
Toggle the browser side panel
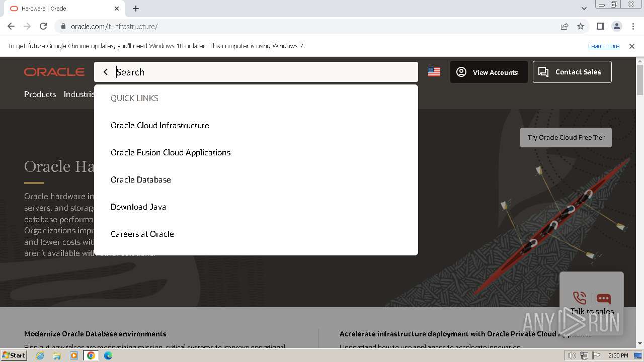[600, 26]
